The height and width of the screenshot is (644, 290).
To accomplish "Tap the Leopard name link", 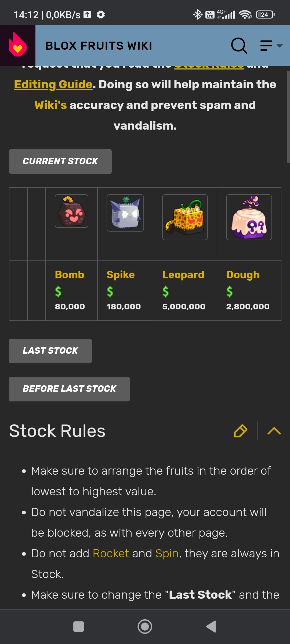I will [x=183, y=275].
